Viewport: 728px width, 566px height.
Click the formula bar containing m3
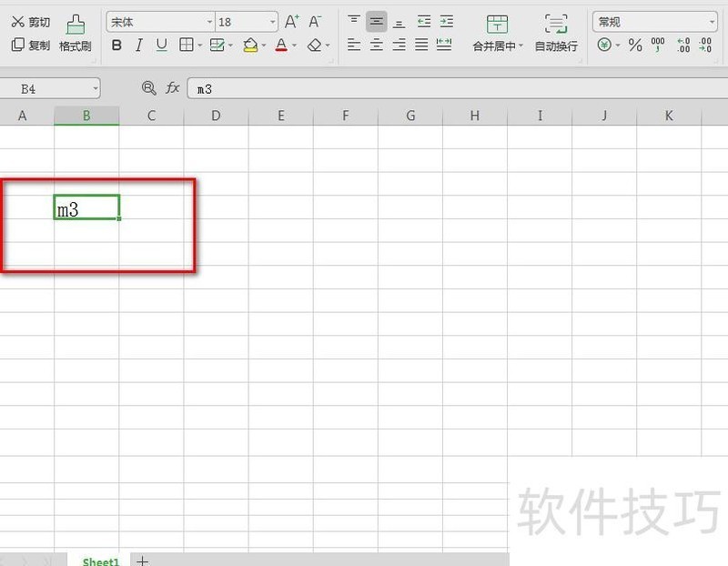pos(458,88)
